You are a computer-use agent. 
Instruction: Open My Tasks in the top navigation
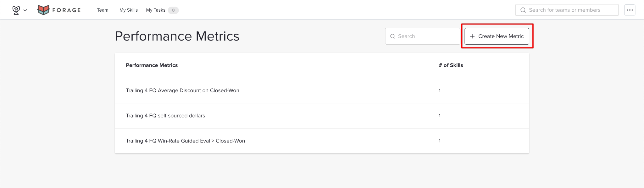[156, 10]
